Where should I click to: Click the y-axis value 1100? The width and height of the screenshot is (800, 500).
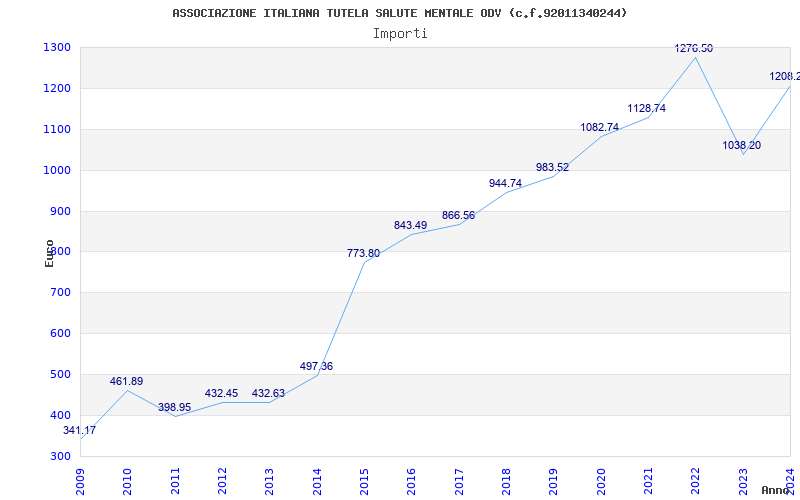pyautogui.click(x=57, y=130)
